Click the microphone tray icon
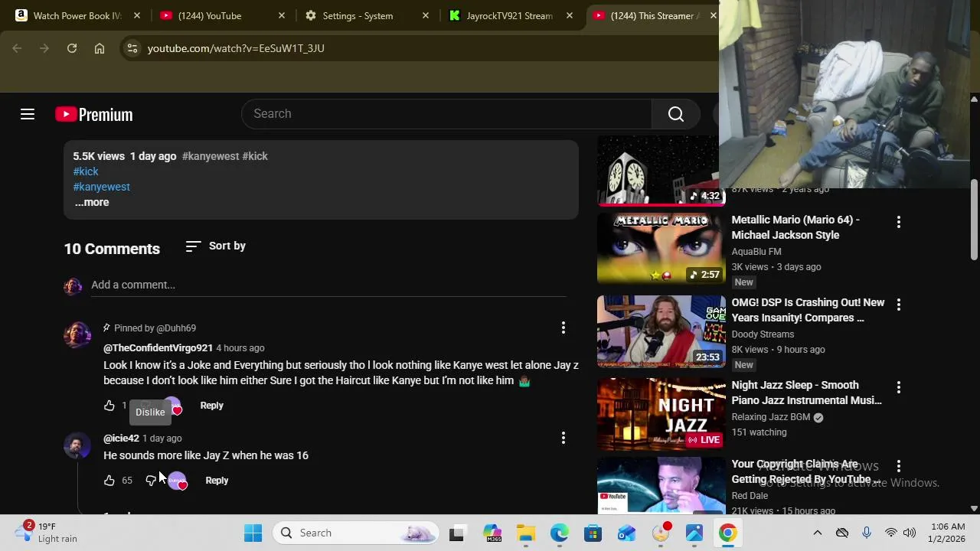Viewport: 980px width, 551px height. 867,533
